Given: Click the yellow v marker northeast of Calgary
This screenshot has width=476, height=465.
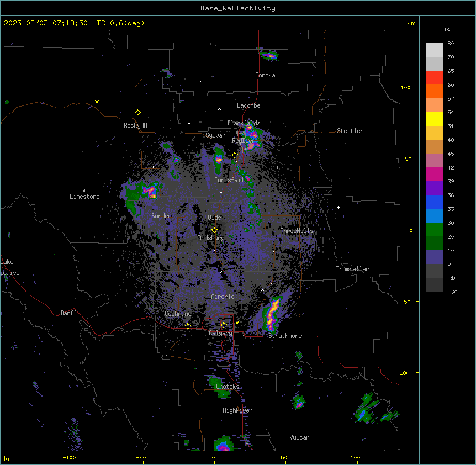Looking at the screenshot, I should (237, 323).
